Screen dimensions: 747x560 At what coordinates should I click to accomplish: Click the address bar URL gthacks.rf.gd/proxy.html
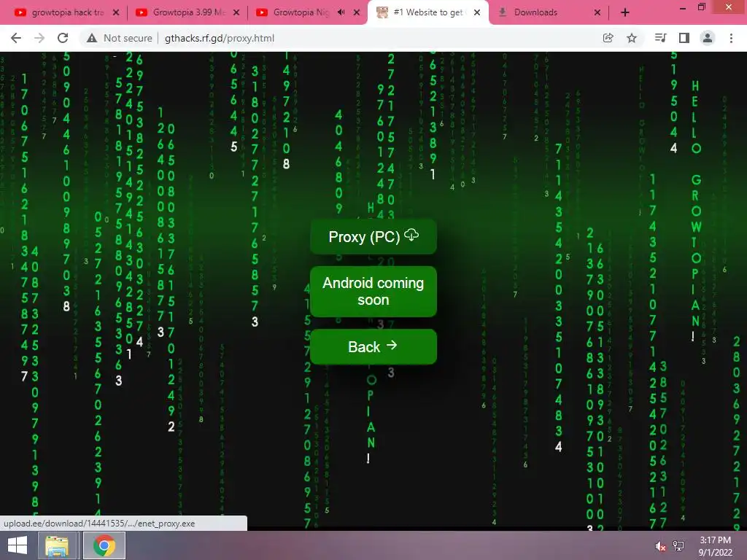click(x=220, y=38)
